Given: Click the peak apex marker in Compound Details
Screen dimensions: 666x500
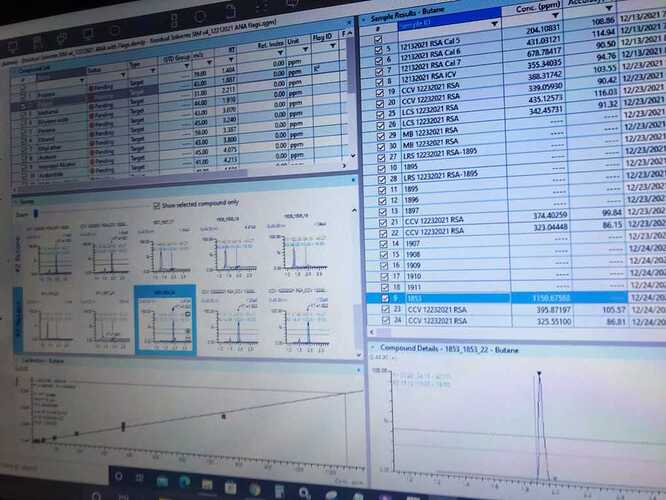Looking at the screenshot, I should (x=538, y=374).
